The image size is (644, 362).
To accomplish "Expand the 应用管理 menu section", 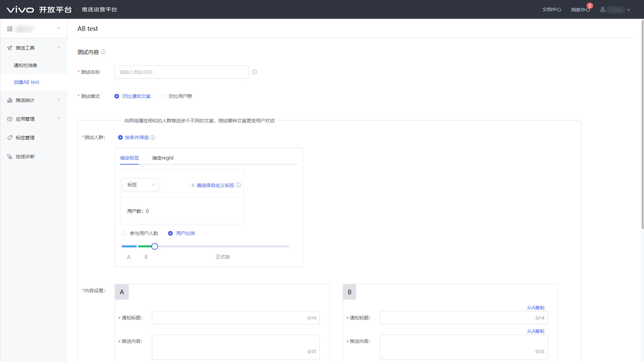I will click(x=59, y=119).
